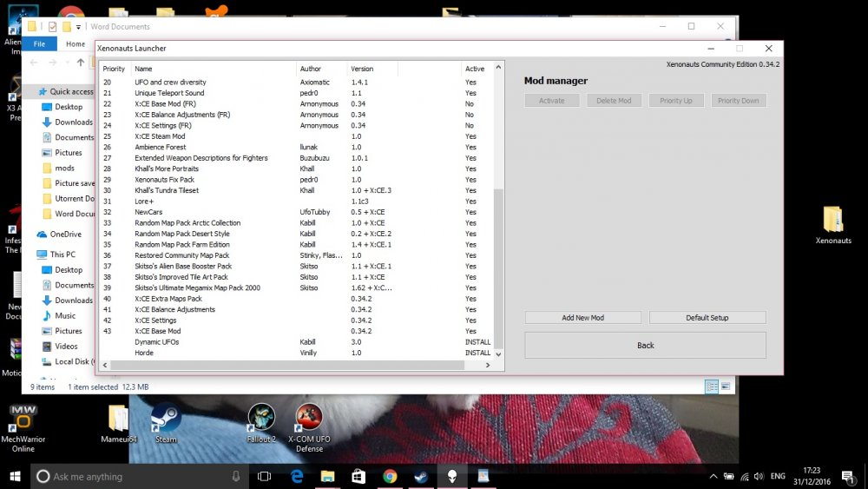Select the Lore+ mod row
The width and height of the screenshot is (868, 489).
[296, 201]
